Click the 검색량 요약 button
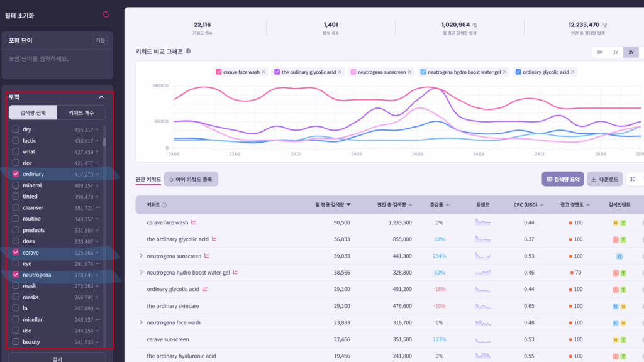 pyautogui.click(x=562, y=179)
